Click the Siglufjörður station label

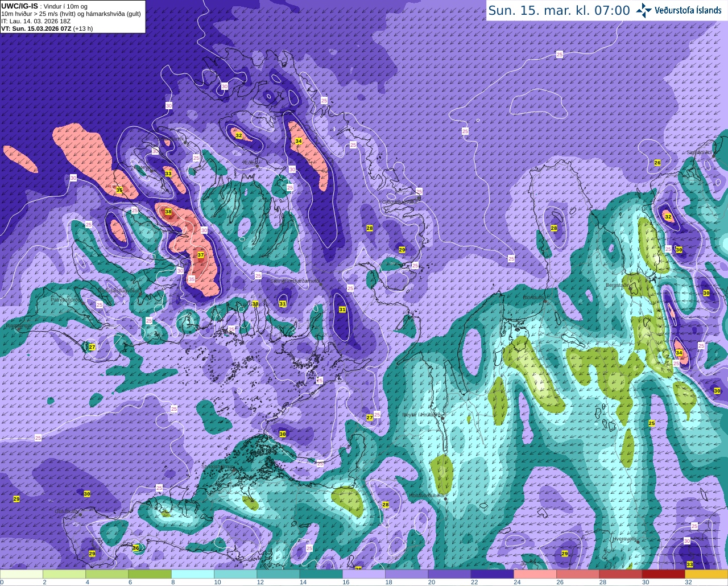(x=700, y=152)
